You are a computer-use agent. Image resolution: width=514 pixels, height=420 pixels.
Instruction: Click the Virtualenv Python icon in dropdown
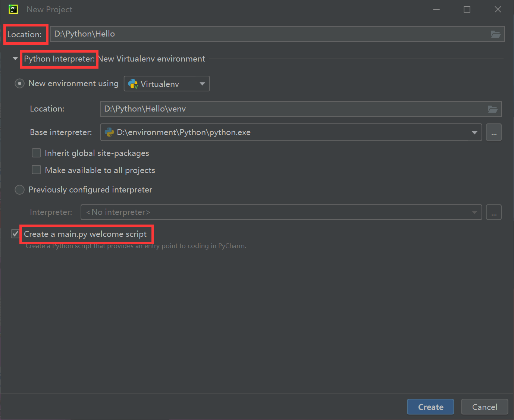(x=133, y=84)
